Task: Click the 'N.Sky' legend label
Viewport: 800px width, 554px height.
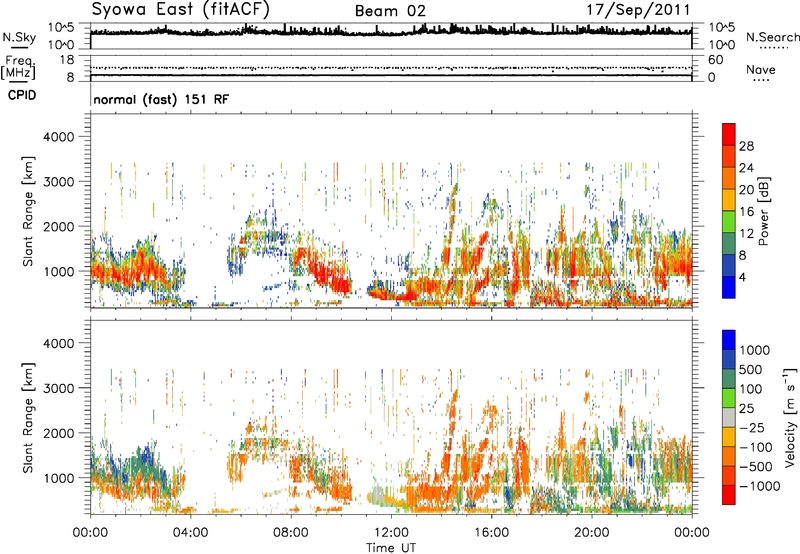Action: [x=19, y=37]
